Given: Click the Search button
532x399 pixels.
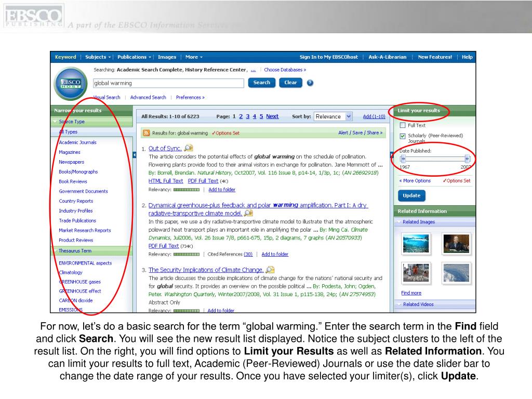Looking at the screenshot, I should (262, 83).
